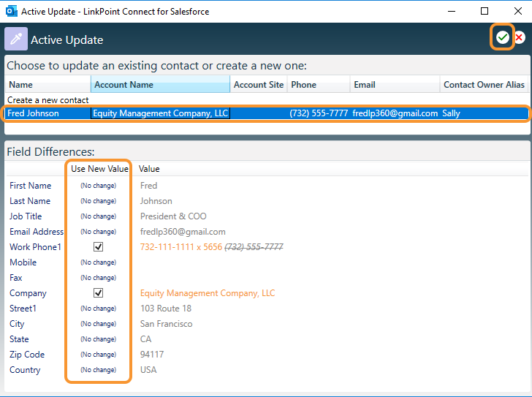Sort by the Name column header

[x=47, y=85]
